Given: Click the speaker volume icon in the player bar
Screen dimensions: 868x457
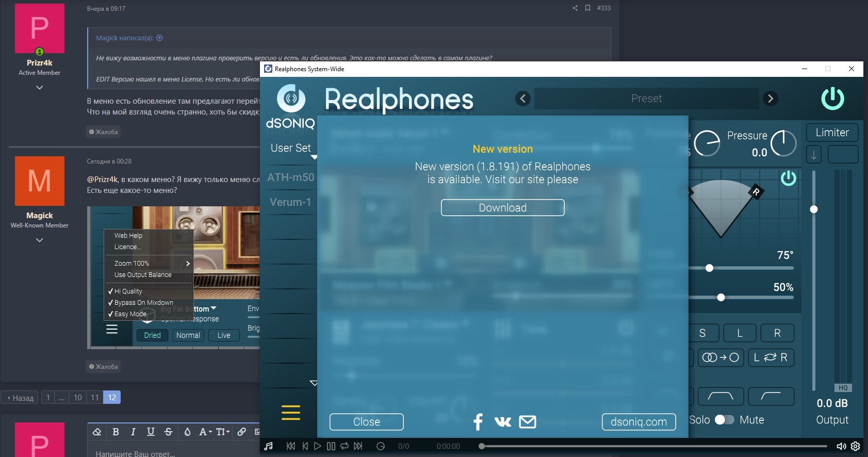Looking at the screenshot, I should click(x=841, y=446).
